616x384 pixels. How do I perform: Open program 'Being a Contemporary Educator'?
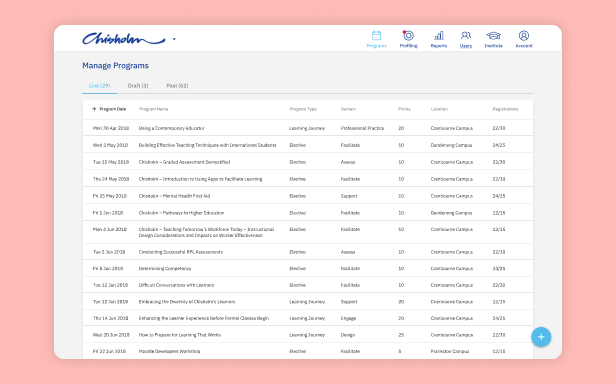(171, 128)
